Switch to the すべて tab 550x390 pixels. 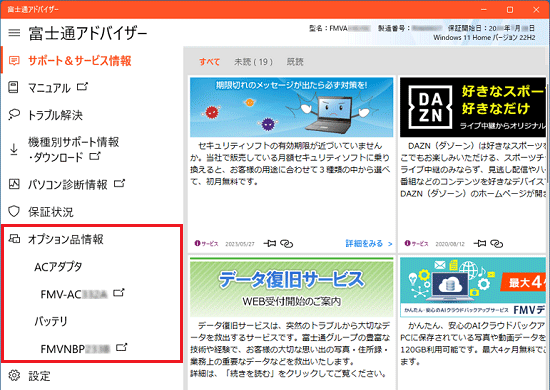pos(209,62)
